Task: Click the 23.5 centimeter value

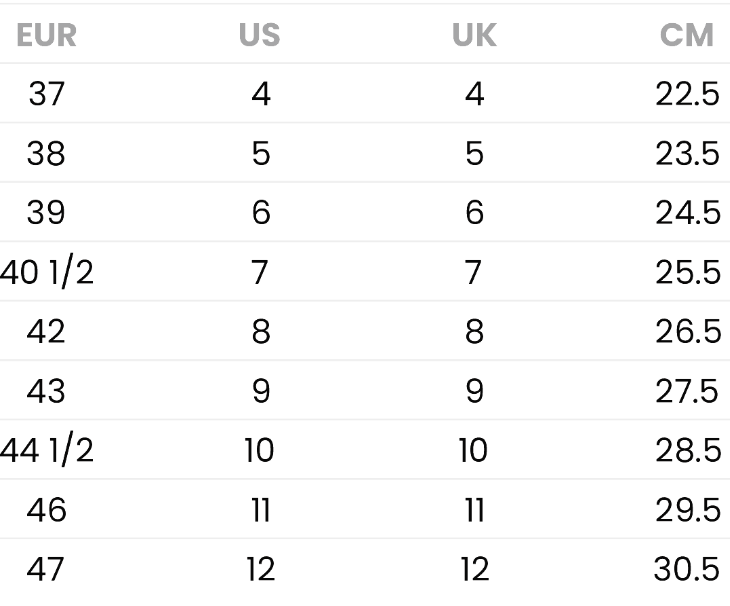Action: [x=687, y=153]
